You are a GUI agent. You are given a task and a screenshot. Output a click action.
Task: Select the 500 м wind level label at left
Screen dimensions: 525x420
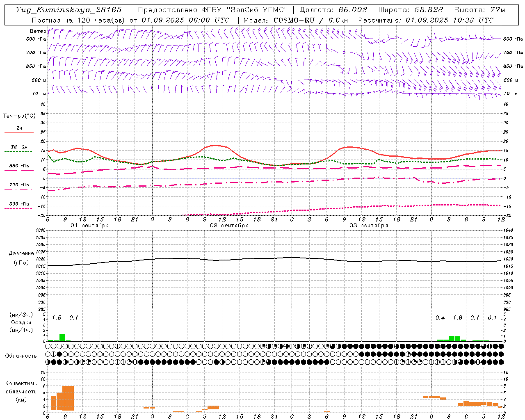point(39,80)
